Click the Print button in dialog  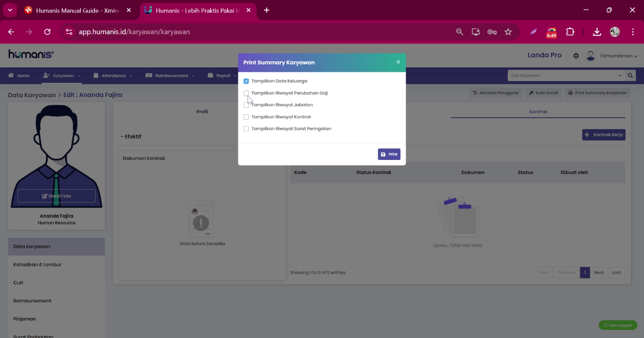389,154
